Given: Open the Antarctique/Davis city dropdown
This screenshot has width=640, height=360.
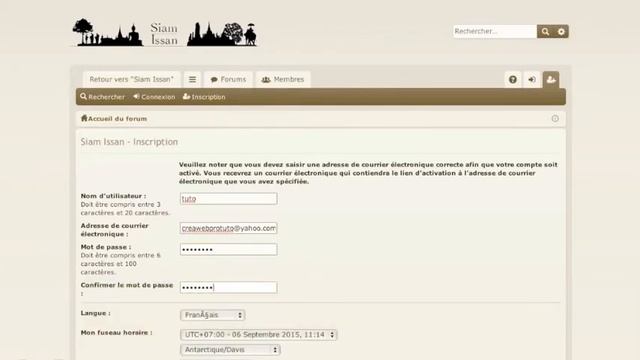Looking at the screenshot, I should click(230, 350).
